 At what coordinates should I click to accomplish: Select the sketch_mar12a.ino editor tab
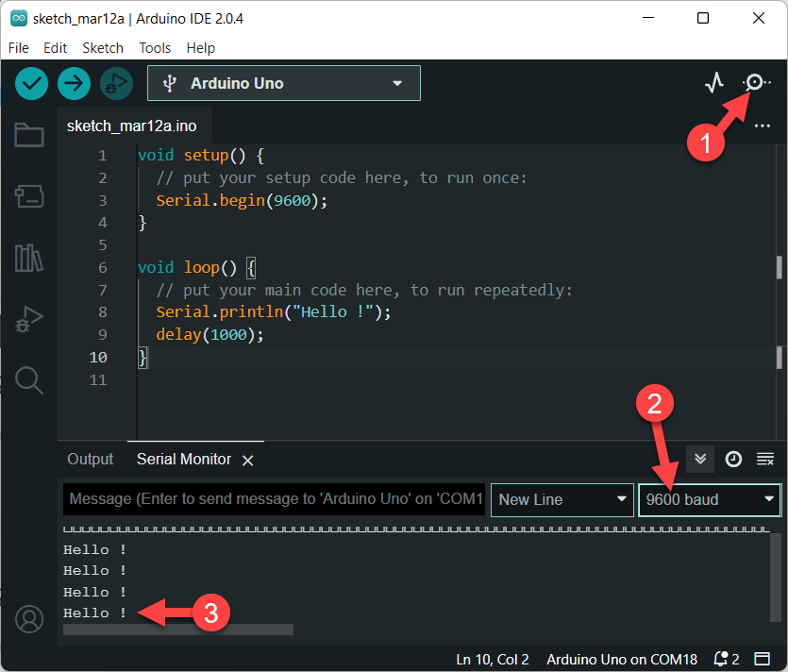pyautogui.click(x=132, y=126)
